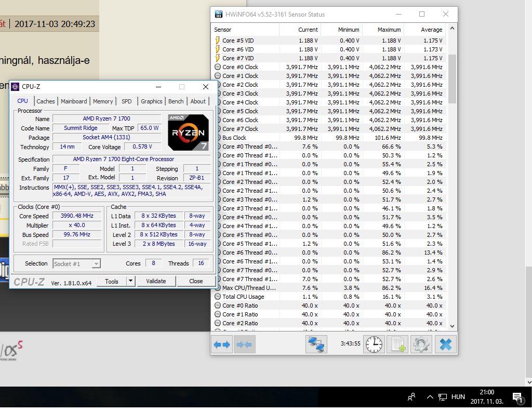
Task: Click the expand columns arrows in HWiNFO toolbar
Action: tap(221, 344)
